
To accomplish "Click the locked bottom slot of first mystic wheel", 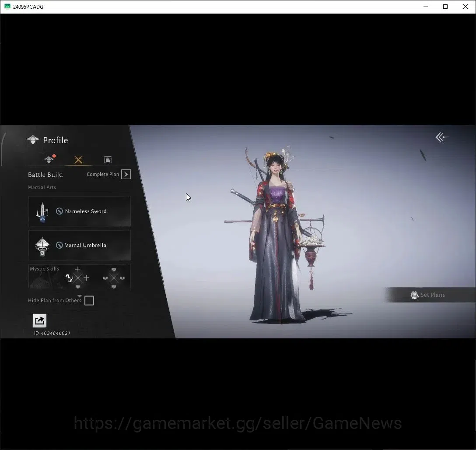I will click(x=78, y=287).
